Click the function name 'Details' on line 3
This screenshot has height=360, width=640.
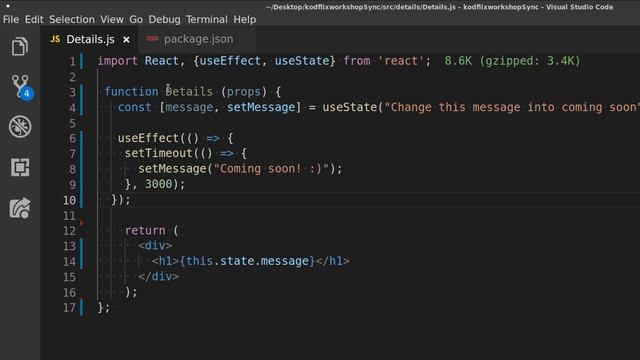(x=189, y=92)
